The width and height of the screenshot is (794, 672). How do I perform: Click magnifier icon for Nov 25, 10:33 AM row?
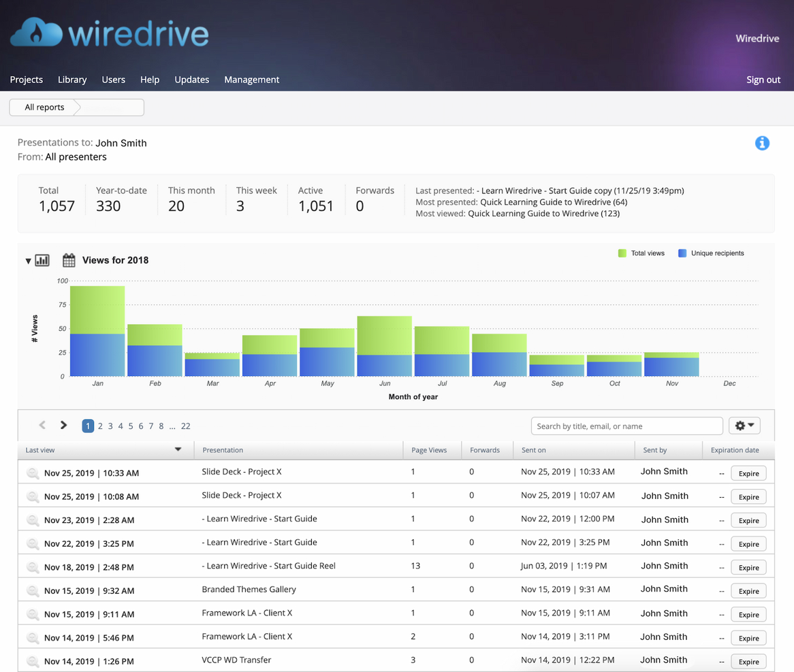[x=33, y=473]
